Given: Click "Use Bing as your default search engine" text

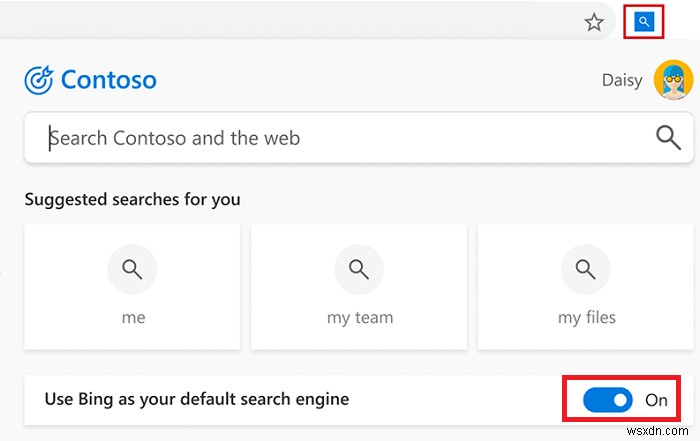Looking at the screenshot, I should (197, 399).
